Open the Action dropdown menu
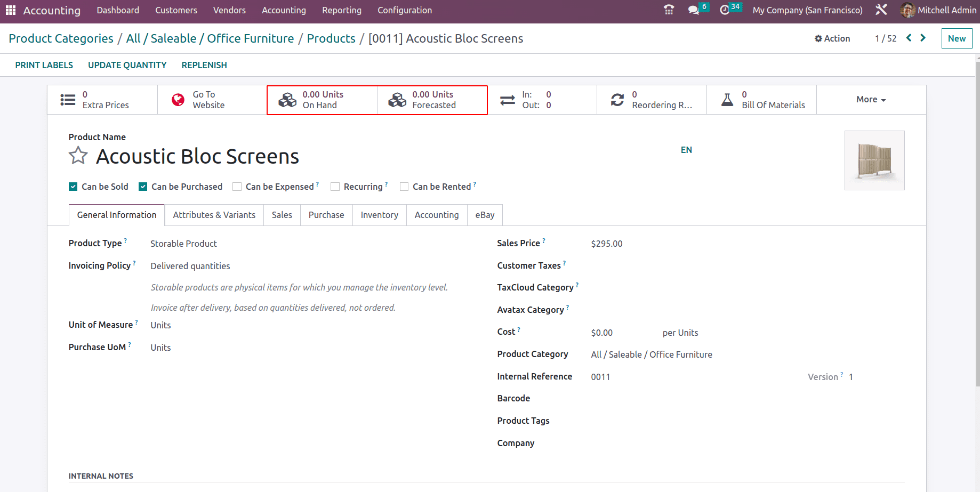This screenshot has height=492, width=980. [x=832, y=38]
